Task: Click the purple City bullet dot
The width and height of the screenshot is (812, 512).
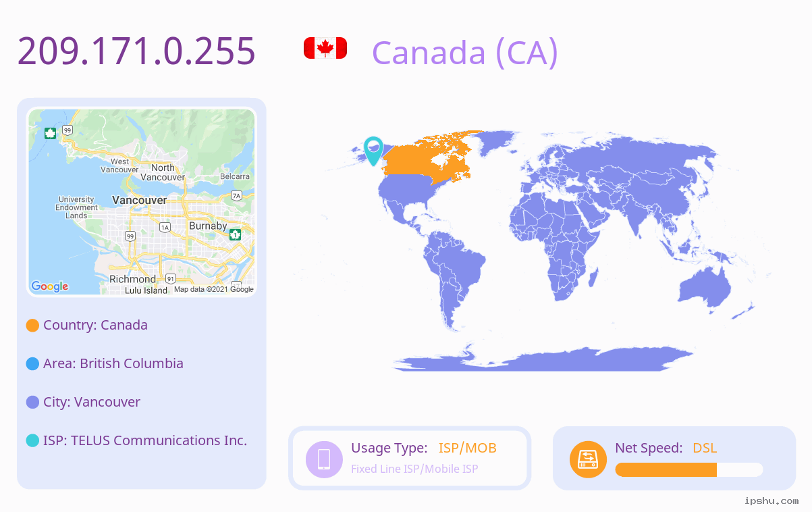Action: click(32, 403)
